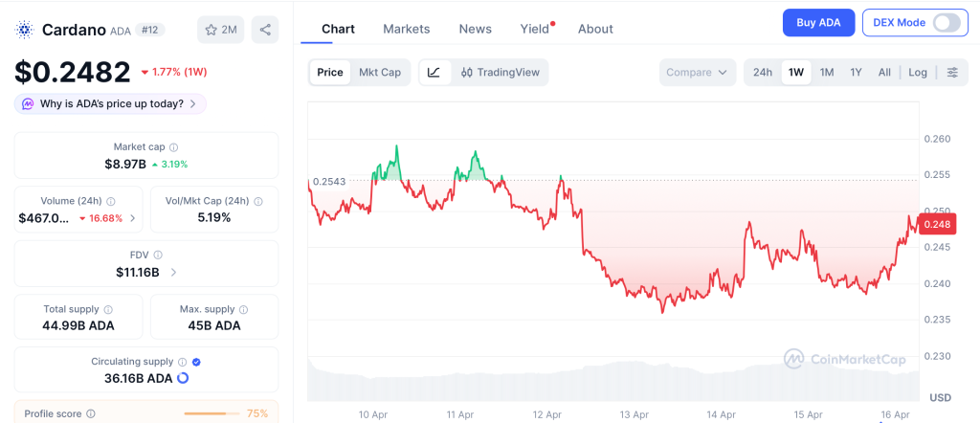The height and width of the screenshot is (423, 980).
Task: Click the Max. supply info icon
Action: [x=243, y=309]
